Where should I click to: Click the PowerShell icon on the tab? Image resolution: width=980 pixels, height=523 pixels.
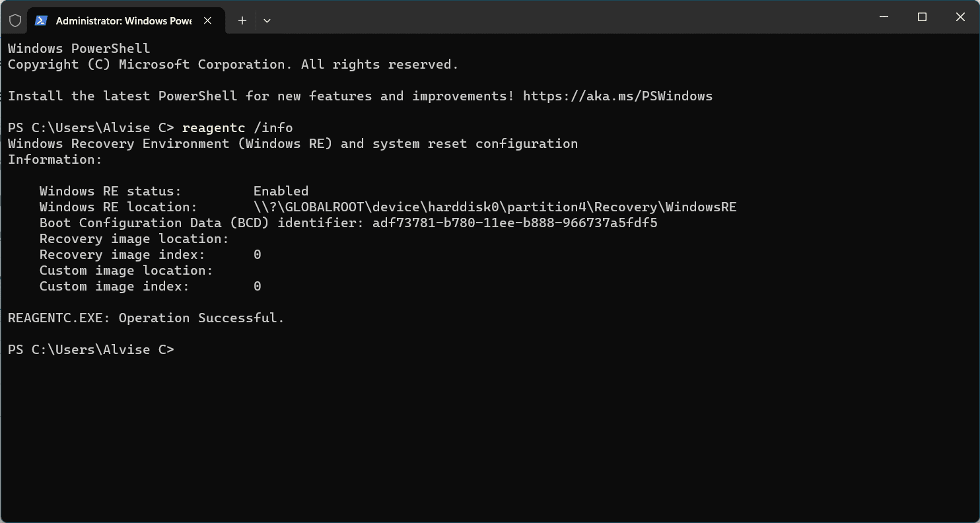(41, 20)
